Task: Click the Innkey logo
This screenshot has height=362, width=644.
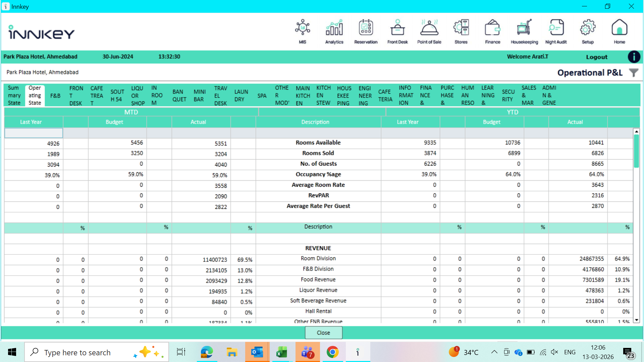Action: pos(41,33)
